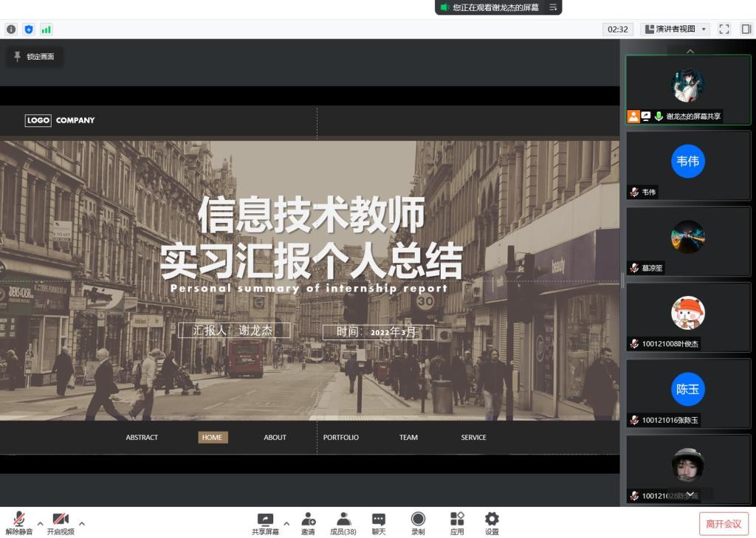The image size is (756, 538).
Task: Open the Invite (邀请) option
Action: pos(308,523)
